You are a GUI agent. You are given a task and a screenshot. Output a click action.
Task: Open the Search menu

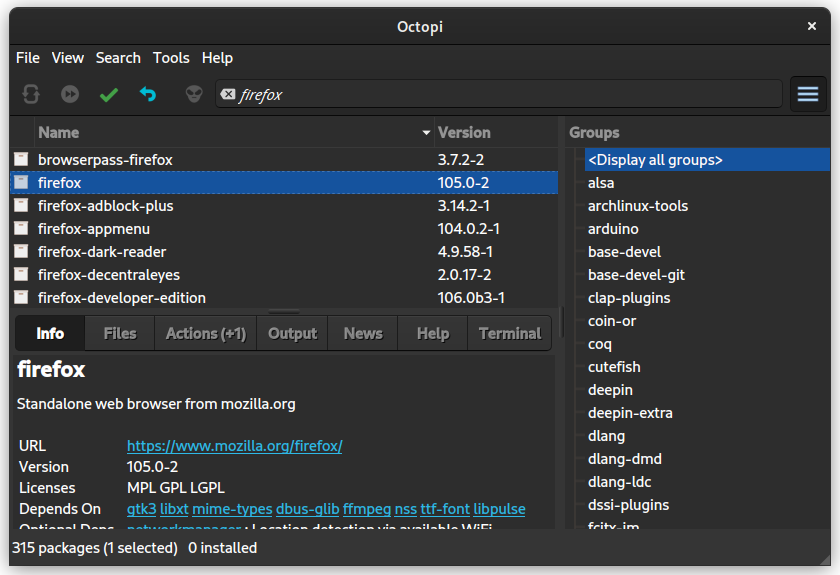coord(118,58)
